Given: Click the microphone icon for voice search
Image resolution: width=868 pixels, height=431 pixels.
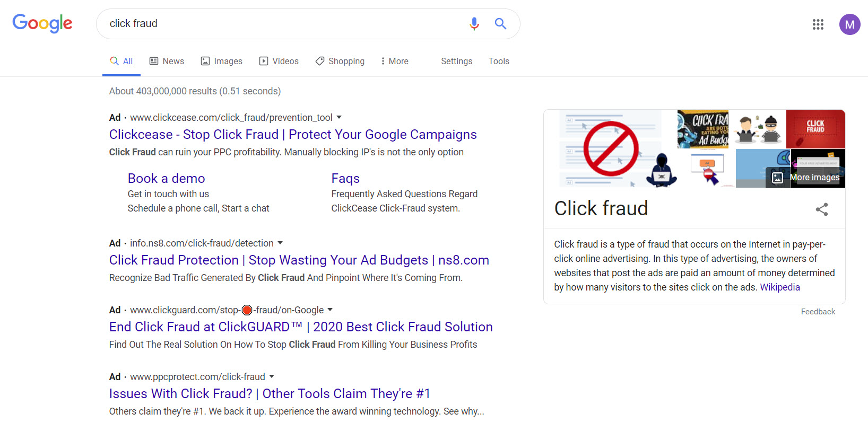Looking at the screenshot, I should (474, 23).
